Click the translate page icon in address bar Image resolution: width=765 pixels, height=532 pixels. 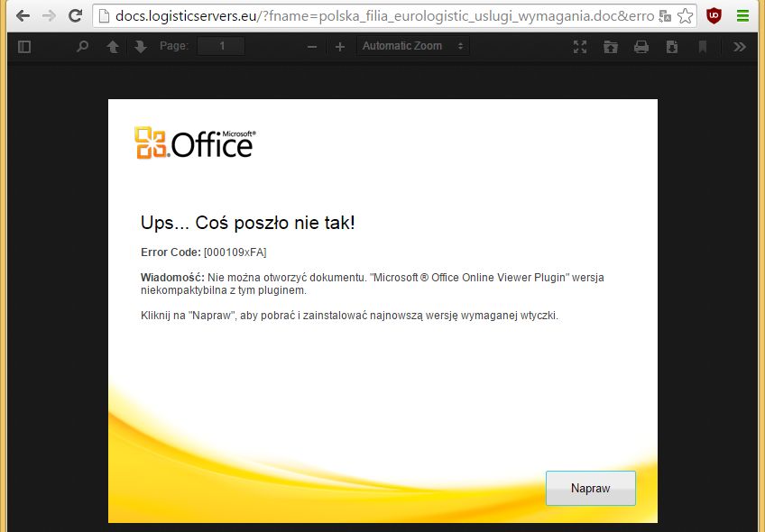tap(665, 16)
